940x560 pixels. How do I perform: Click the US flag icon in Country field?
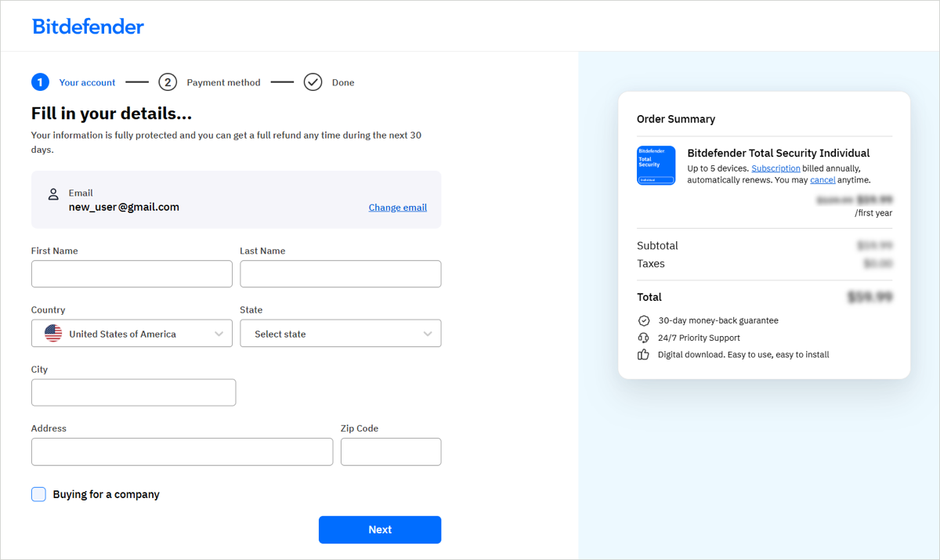click(52, 333)
